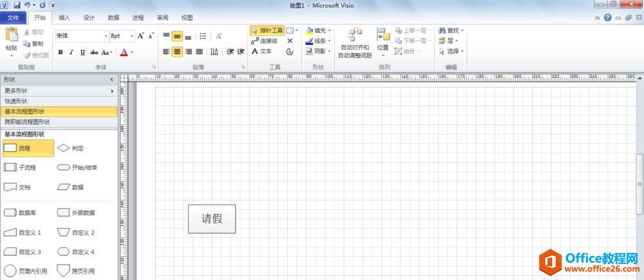
Task: Click the red font color swatch
Action: [124, 52]
